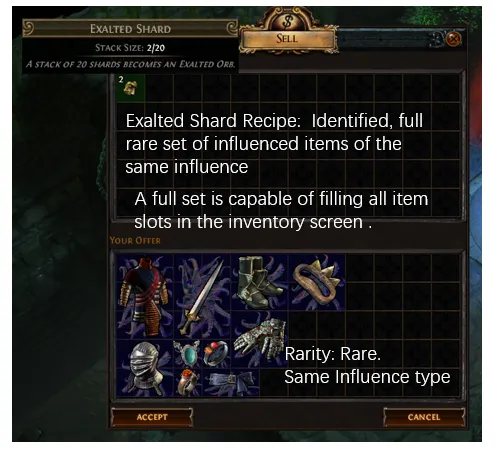
Task: Click the dollar sign emblem above Sell
Action: click(x=287, y=21)
